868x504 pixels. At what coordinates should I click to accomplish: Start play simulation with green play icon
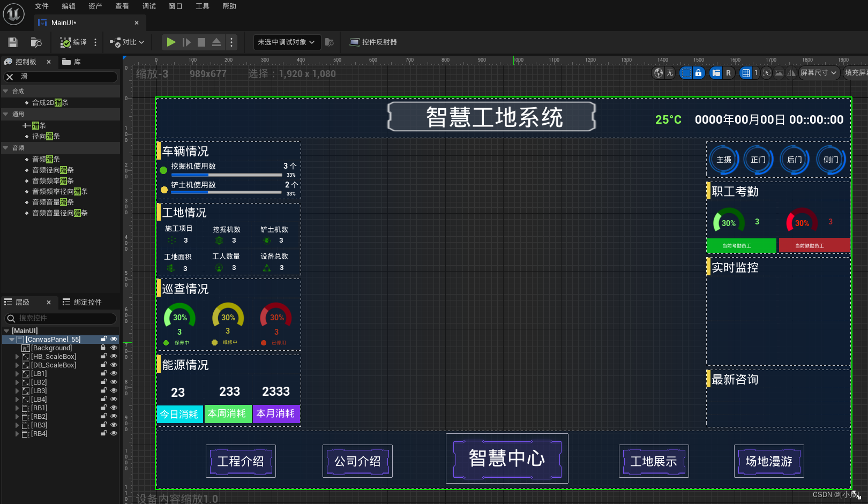pos(171,42)
